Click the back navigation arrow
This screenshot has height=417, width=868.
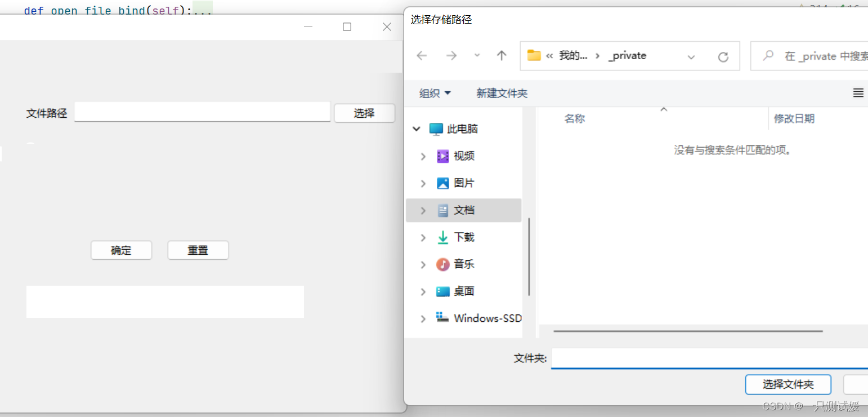point(422,55)
